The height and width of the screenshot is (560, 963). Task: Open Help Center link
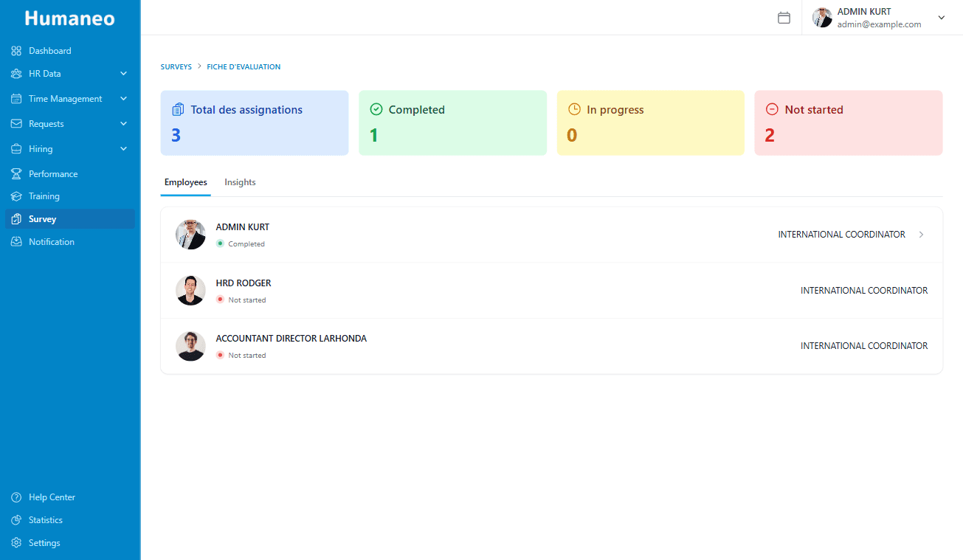click(x=70, y=497)
